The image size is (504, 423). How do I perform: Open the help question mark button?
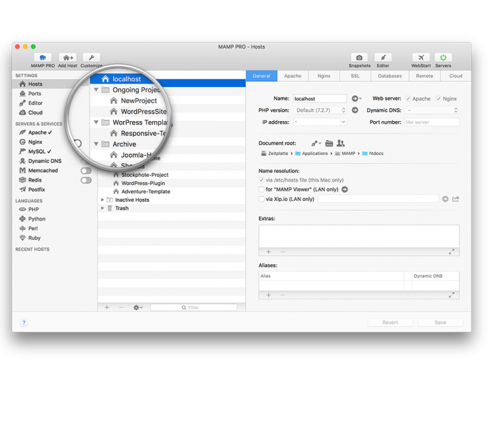24,323
